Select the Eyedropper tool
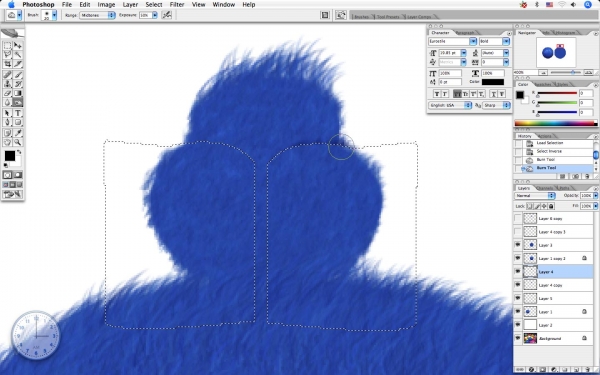This screenshot has height=375, width=600. point(18,133)
